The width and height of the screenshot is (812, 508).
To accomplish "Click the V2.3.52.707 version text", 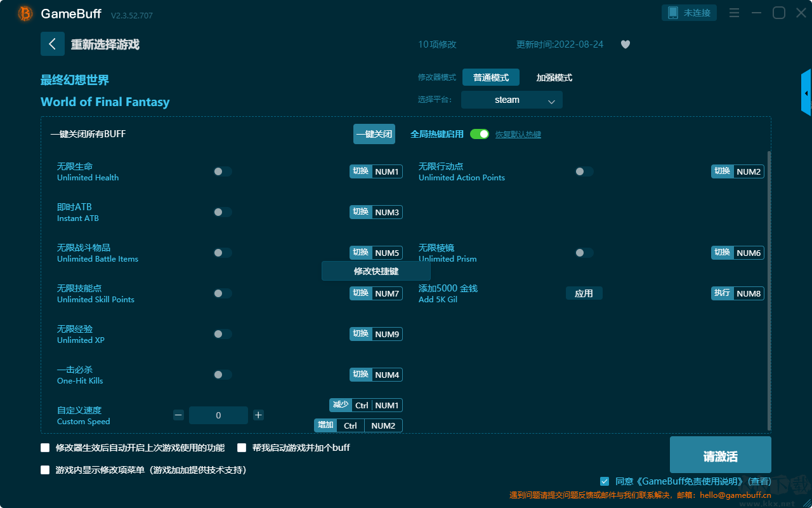I will pos(132,15).
